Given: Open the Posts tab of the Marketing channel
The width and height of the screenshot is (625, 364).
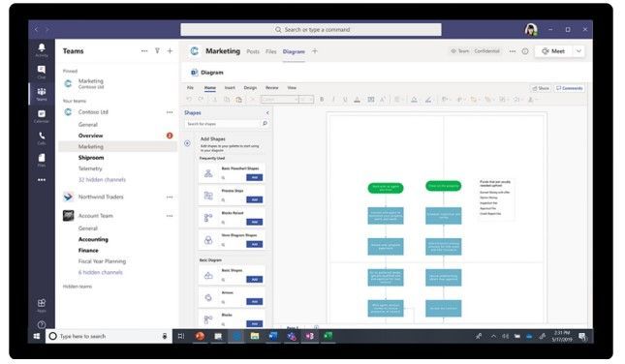Looking at the screenshot, I should point(253,51).
